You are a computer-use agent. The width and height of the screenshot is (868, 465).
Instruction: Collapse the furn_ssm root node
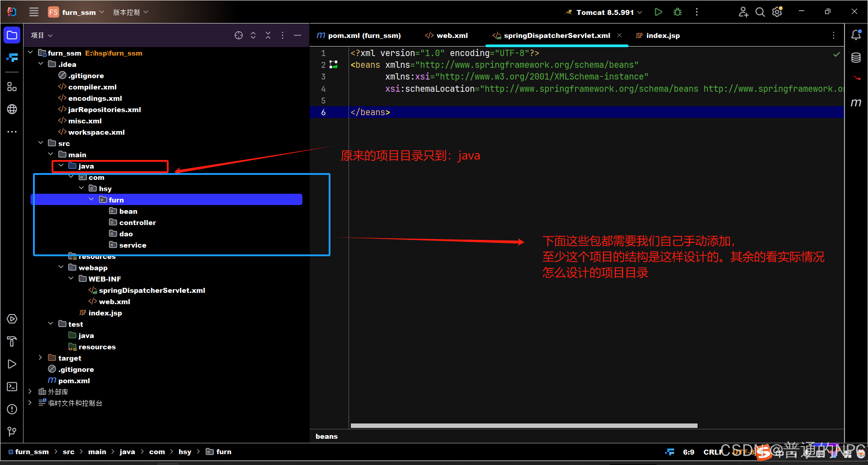coord(30,52)
